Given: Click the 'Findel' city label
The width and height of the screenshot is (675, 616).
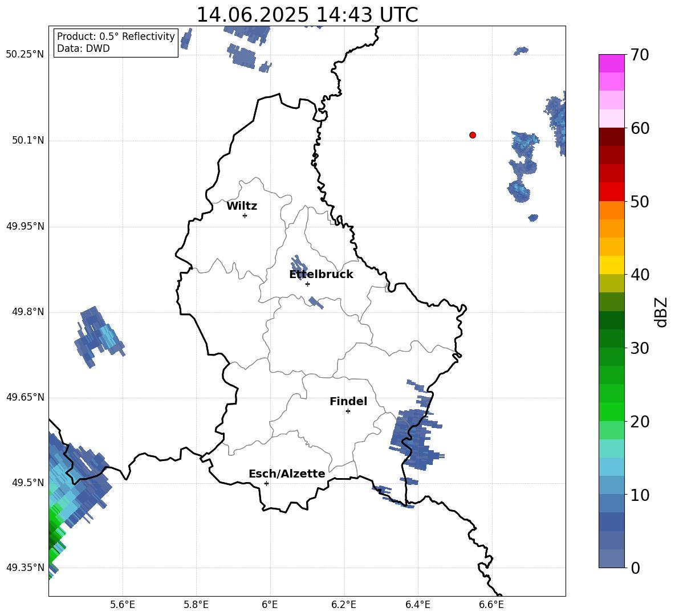Looking at the screenshot, I should pyautogui.click(x=348, y=401).
